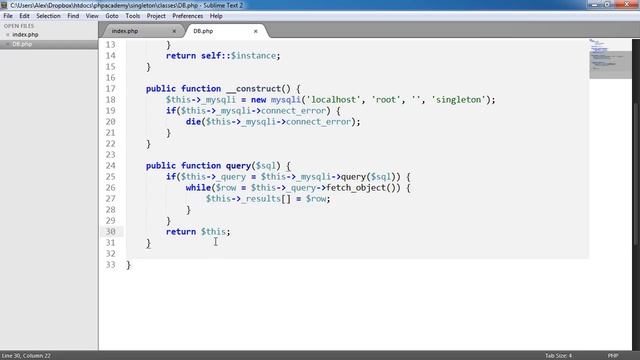Open the File menu
Image resolution: width=640 pixels, height=360 pixels.
pos(8,16)
